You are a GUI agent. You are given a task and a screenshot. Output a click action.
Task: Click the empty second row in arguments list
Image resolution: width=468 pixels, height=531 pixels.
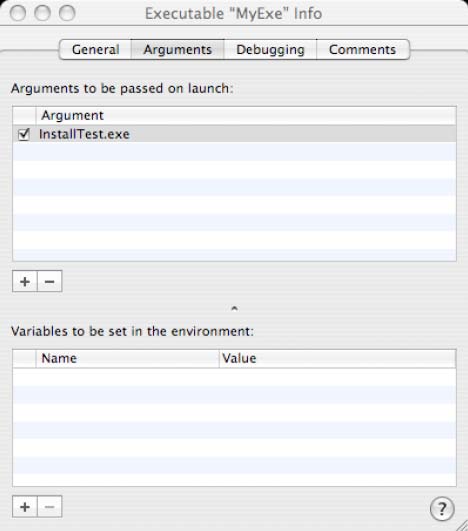(234, 151)
